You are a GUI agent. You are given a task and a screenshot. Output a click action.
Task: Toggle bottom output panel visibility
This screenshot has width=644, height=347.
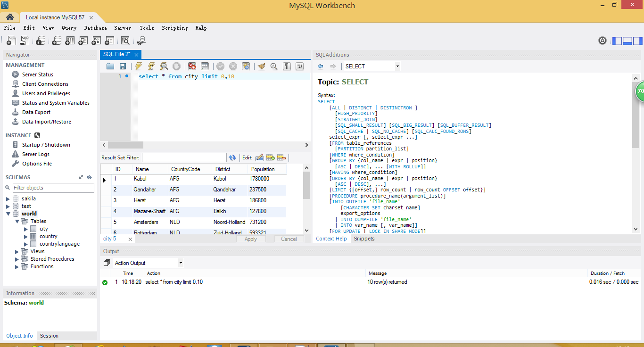pyautogui.click(x=627, y=41)
